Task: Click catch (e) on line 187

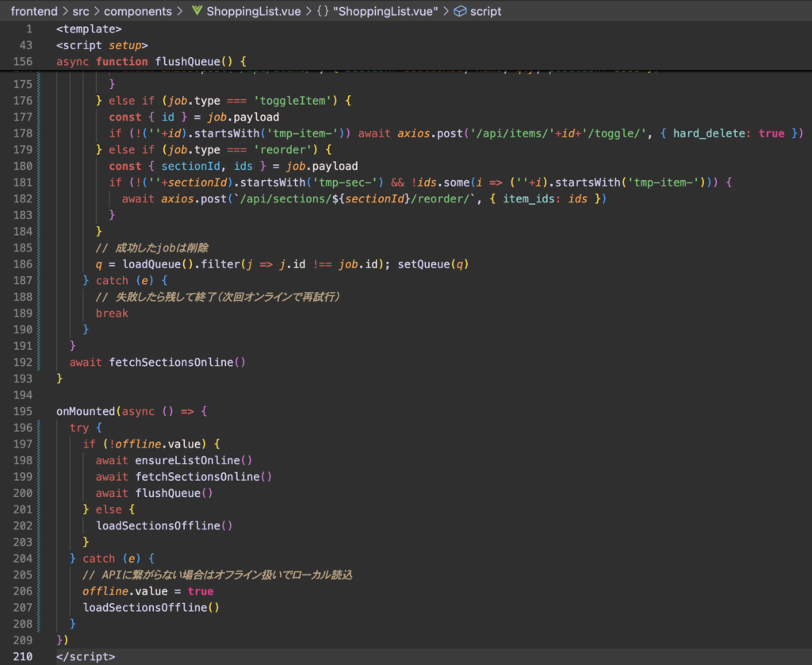Action: coord(124,280)
